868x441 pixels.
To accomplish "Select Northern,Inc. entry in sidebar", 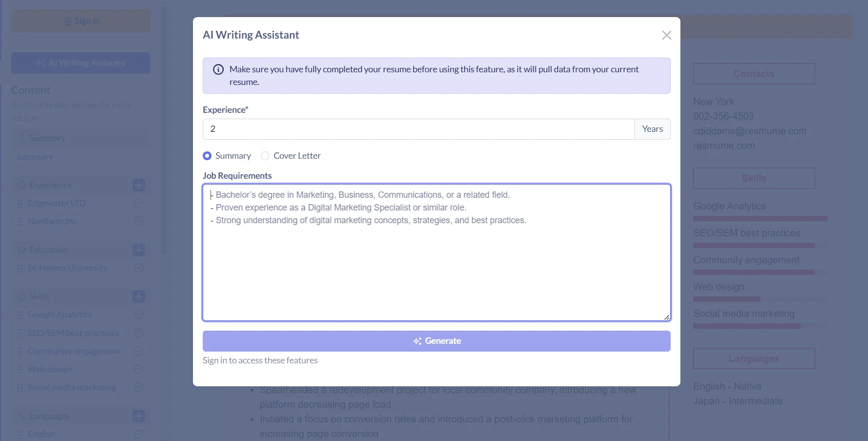I will (x=53, y=221).
